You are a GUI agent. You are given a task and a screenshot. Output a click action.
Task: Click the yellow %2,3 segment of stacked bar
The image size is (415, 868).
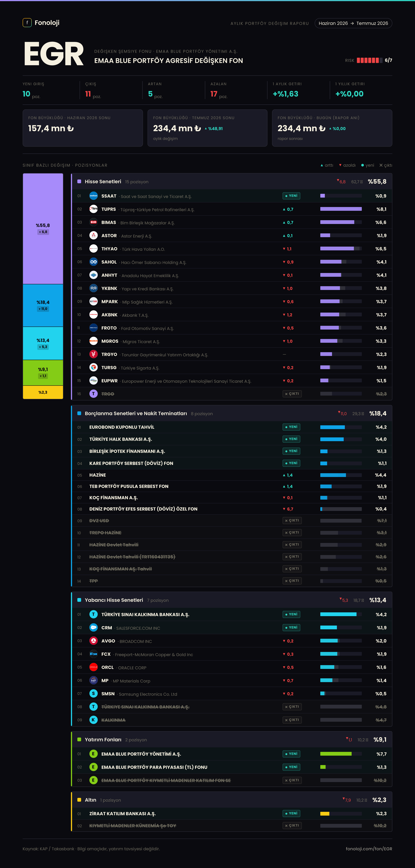tap(43, 392)
